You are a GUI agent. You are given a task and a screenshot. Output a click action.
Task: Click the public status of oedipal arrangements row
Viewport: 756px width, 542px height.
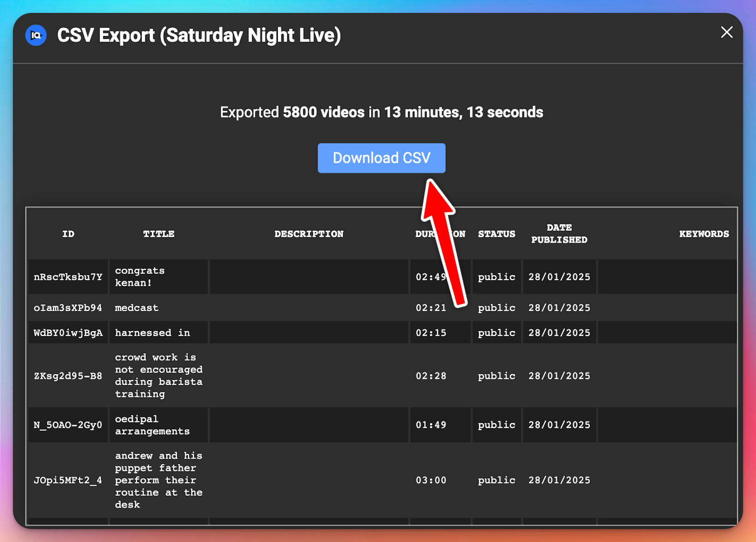(497, 425)
